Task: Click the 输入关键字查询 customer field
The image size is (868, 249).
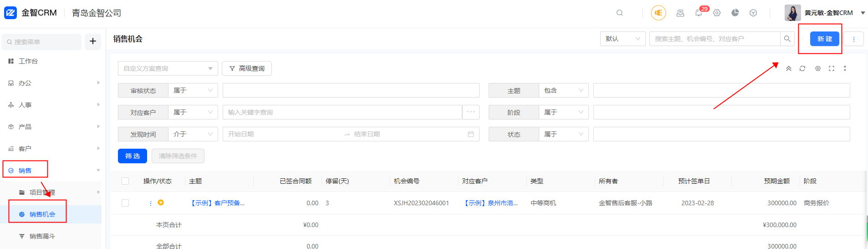Action: [x=342, y=112]
